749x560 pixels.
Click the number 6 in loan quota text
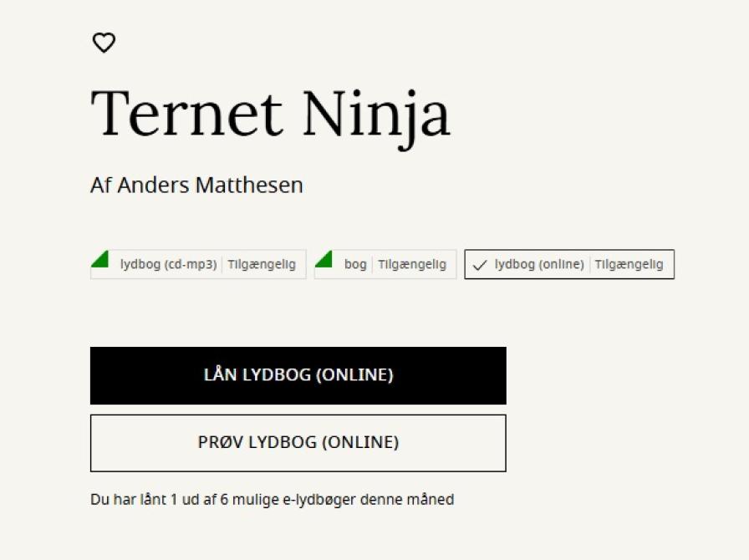click(x=223, y=500)
